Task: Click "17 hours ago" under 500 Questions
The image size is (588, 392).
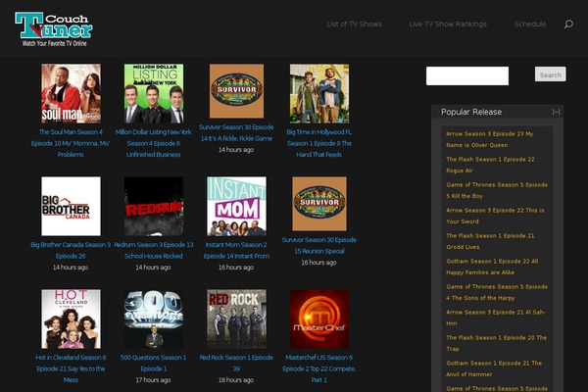Action: [x=154, y=380]
